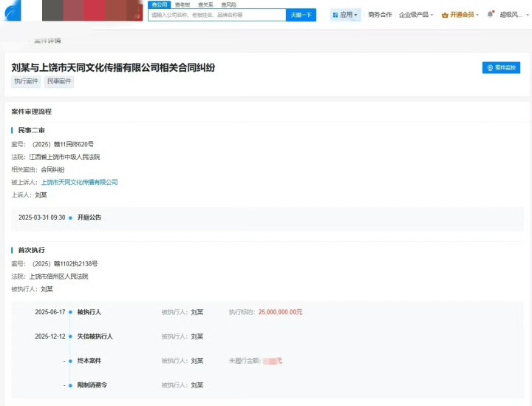Select the 查公司 search tab
The height and width of the screenshot is (406, 532).
160,4
